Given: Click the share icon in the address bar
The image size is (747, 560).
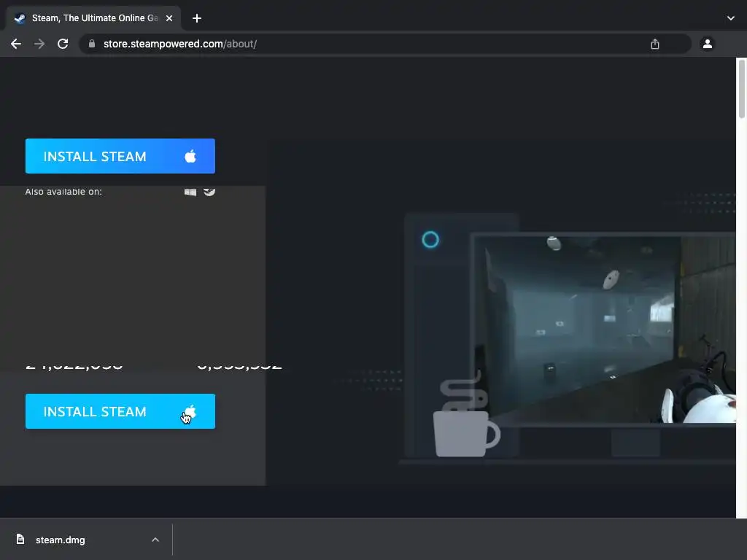Looking at the screenshot, I should pos(655,44).
